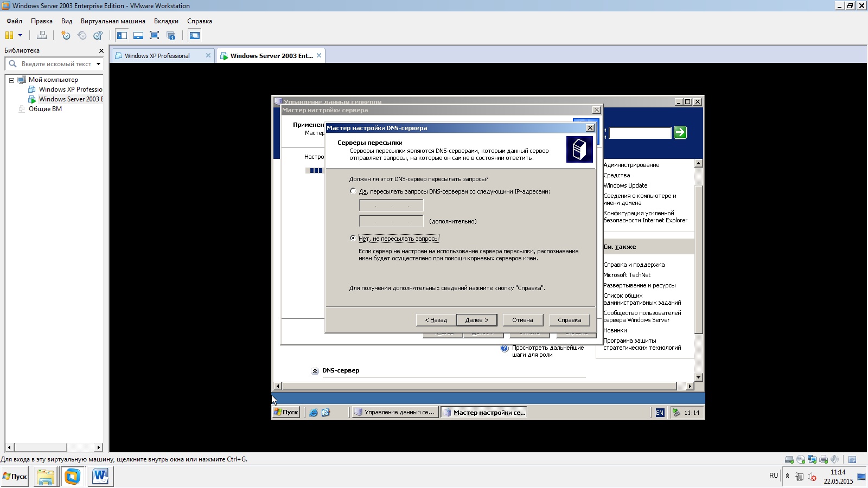Select 'Да, пересылать запросы' radio option
The height and width of the screenshot is (488, 868).
pos(353,191)
